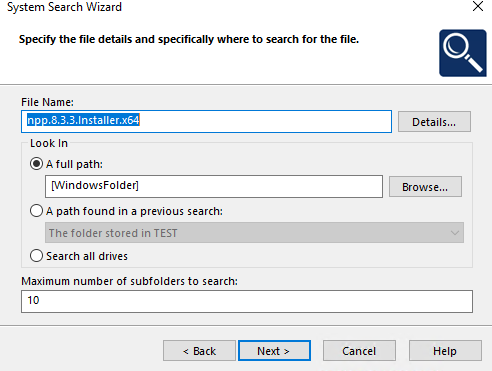Viewport: 492px width, 371px height.
Task: Open Help for the wizard
Action: 445,351
